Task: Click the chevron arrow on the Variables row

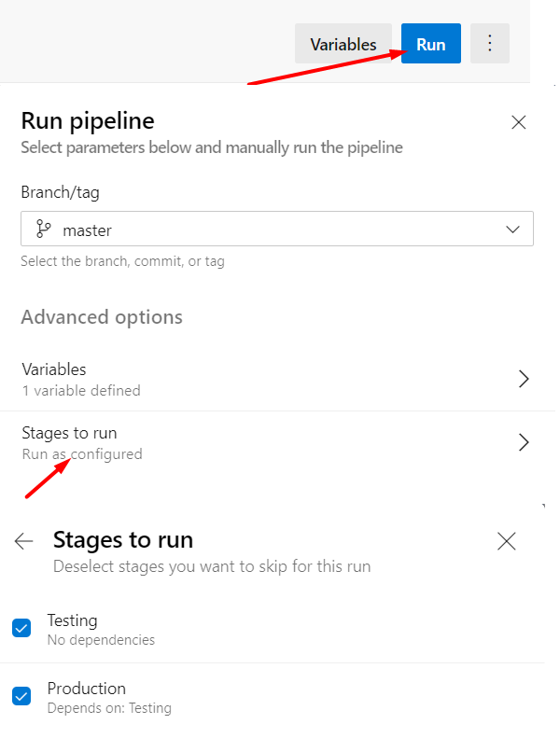Action: [524, 379]
